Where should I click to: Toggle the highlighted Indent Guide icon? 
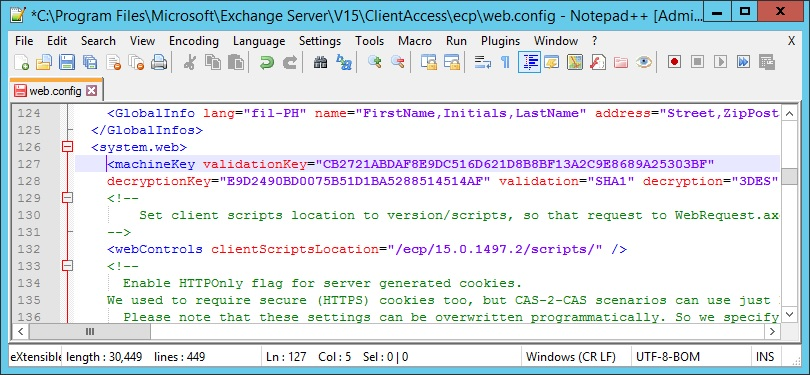tap(529, 62)
